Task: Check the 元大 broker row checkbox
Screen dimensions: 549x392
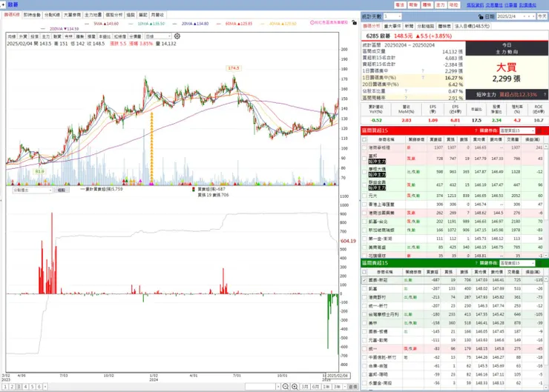Action: click(x=364, y=196)
